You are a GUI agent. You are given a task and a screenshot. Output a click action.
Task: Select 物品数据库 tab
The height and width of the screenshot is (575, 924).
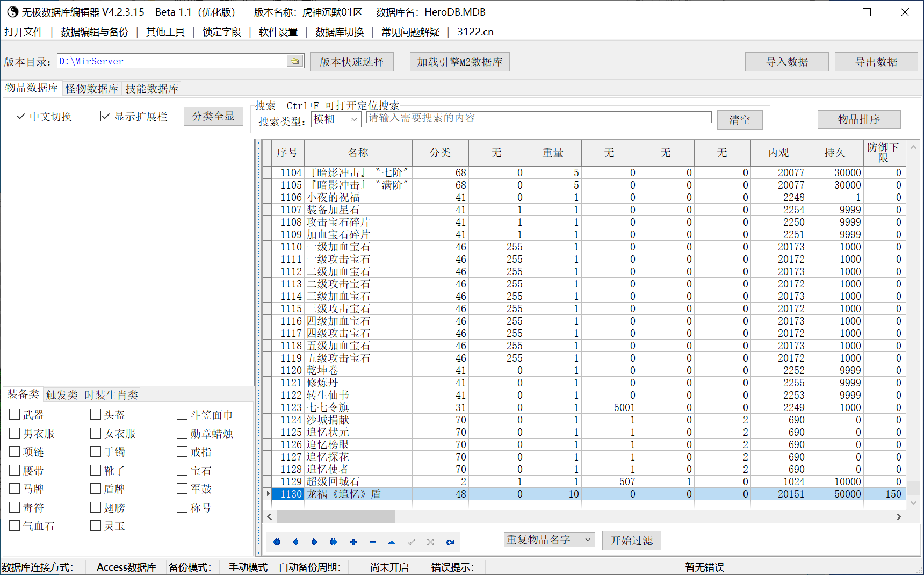point(32,88)
